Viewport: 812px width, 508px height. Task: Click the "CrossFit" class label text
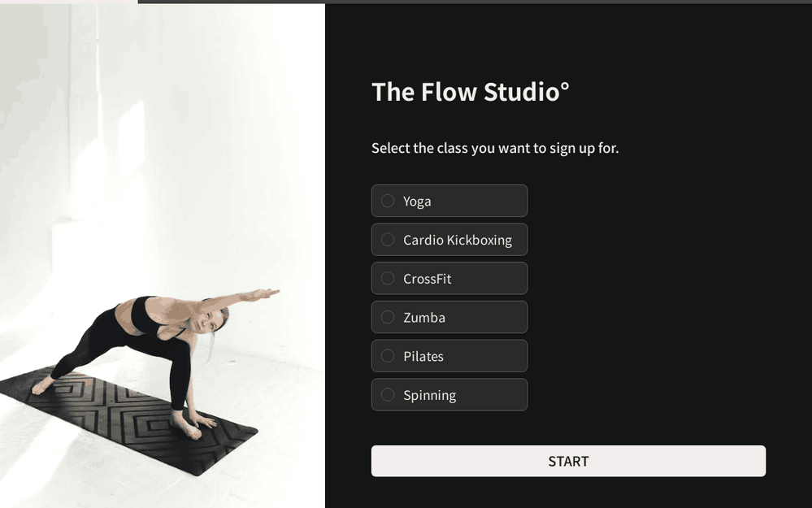(427, 279)
